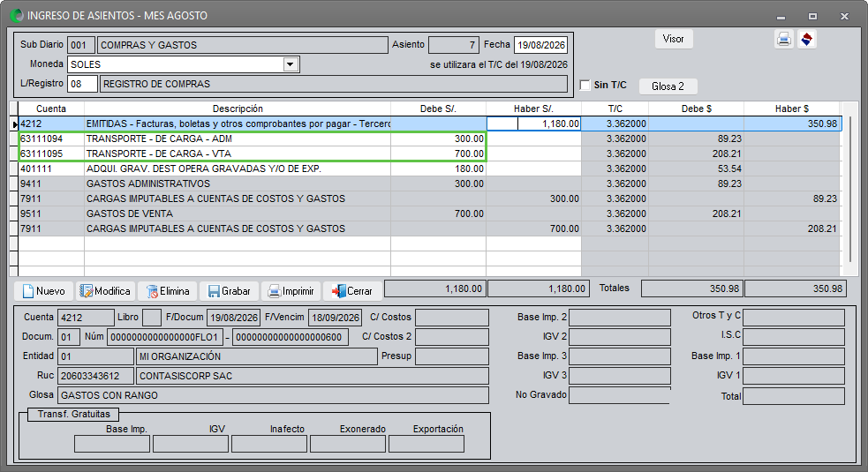The width and height of the screenshot is (868, 472).
Task: Click the Cerrar button
Action: (x=352, y=291)
